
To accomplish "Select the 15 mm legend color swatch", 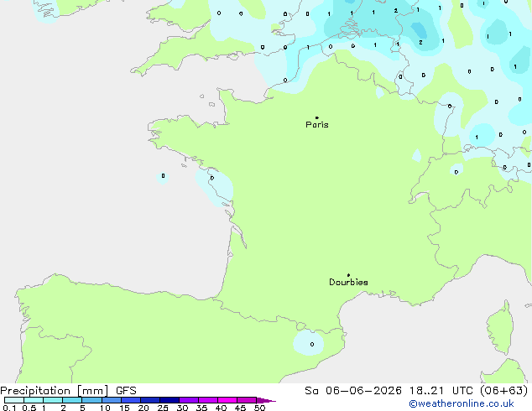I will 130,400.
